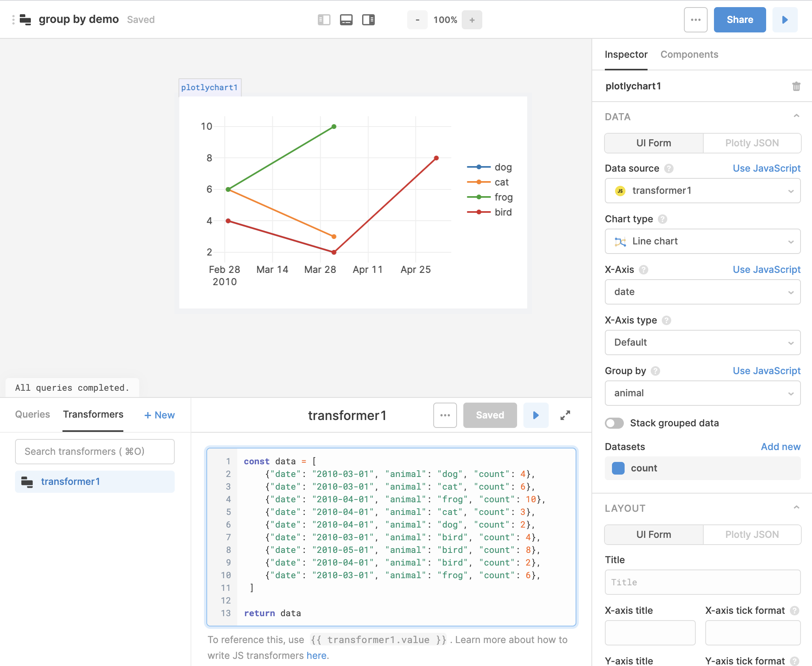Click Use JavaScript for Data source
Viewport: 812px width, 666px height.
(x=767, y=168)
